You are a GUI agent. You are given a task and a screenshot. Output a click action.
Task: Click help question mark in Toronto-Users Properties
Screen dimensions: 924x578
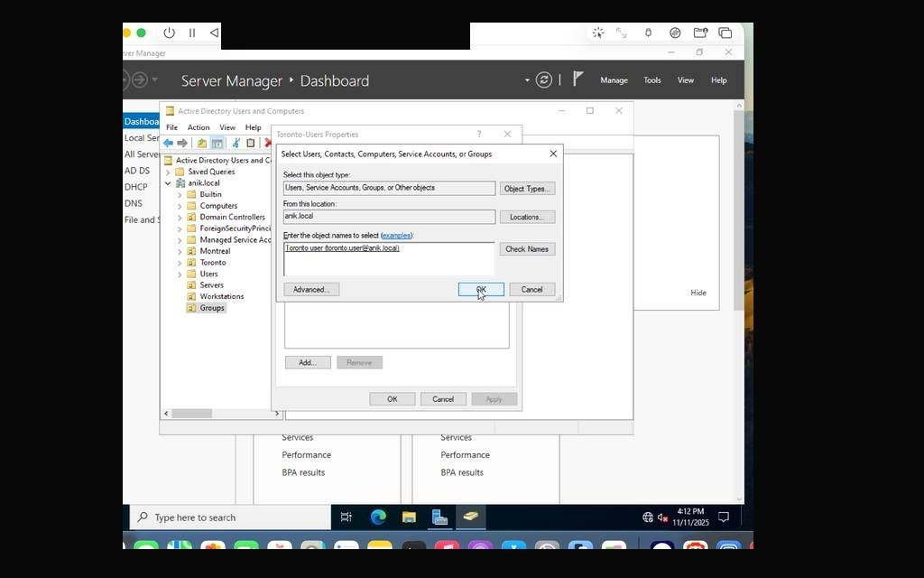coord(479,135)
